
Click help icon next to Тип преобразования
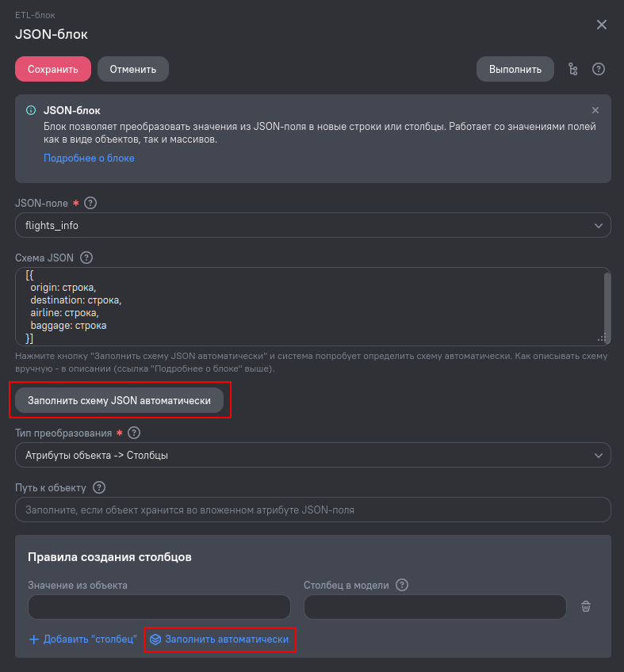tap(134, 433)
